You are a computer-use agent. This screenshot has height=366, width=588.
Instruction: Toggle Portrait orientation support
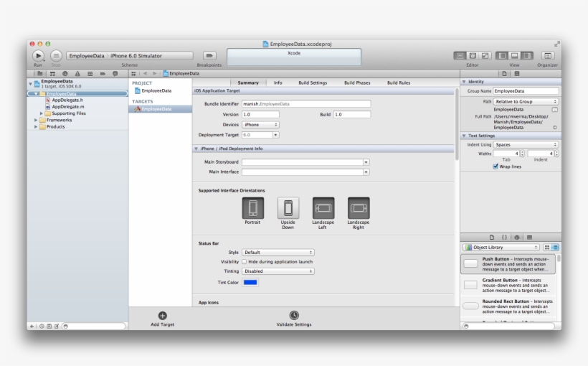[252, 208]
